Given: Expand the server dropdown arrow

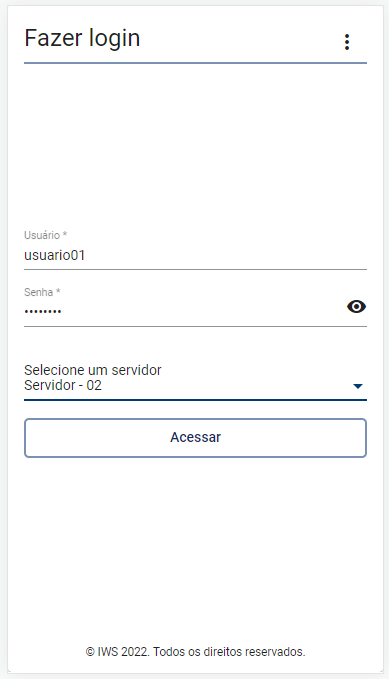Looking at the screenshot, I should [x=358, y=386].
